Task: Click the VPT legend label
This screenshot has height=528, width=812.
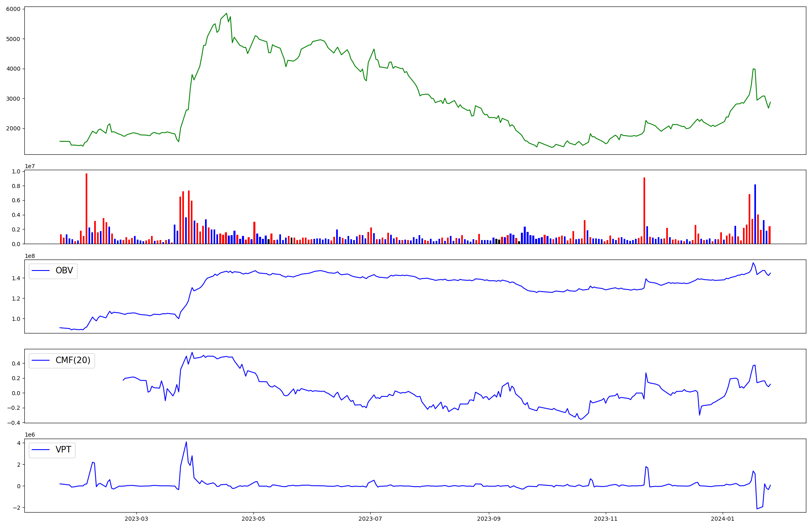Action: [63, 450]
